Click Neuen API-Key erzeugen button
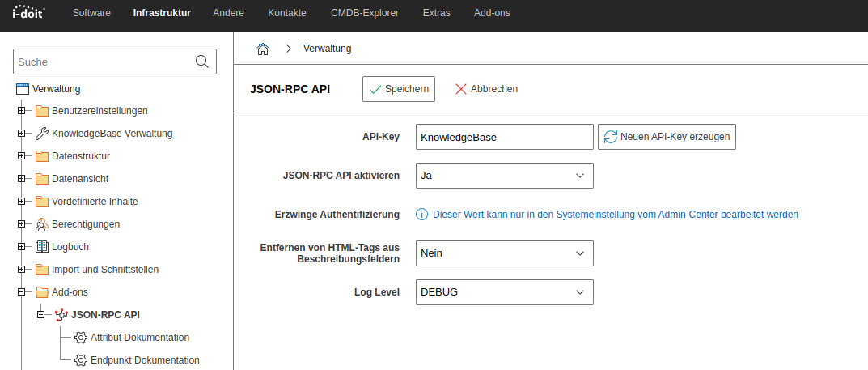 click(667, 137)
